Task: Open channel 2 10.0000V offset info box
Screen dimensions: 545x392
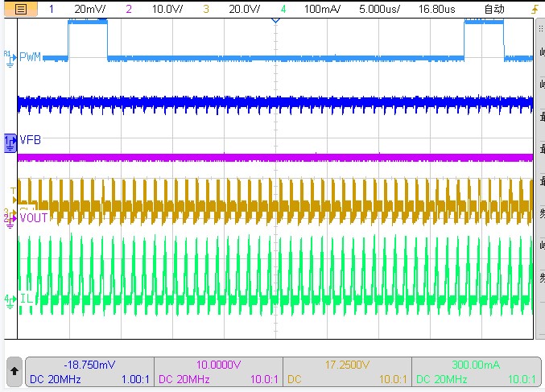Action: point(218,372)
